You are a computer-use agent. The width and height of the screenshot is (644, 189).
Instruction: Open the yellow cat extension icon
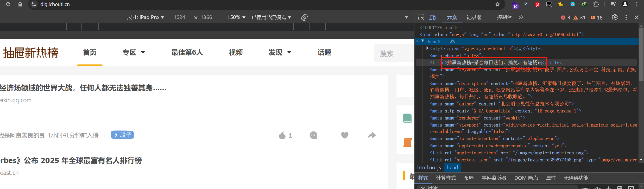click(561, 4)
